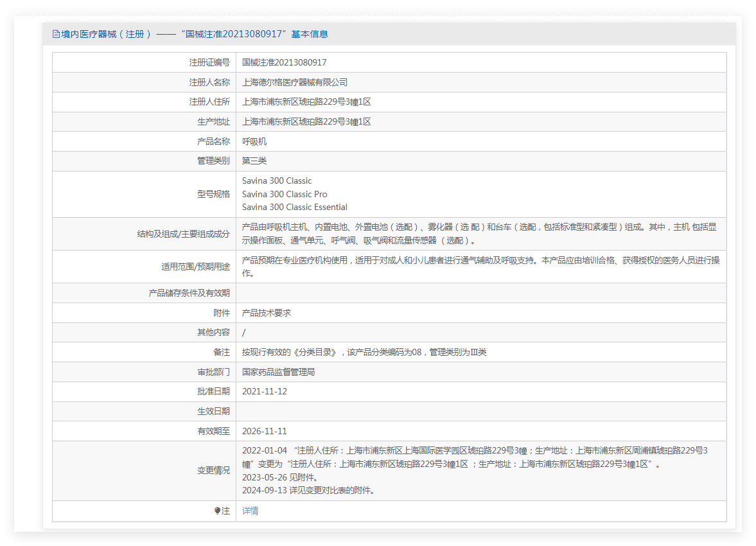Select the 注册证编号 value 国械注准20213080917

tap(284, 62)
